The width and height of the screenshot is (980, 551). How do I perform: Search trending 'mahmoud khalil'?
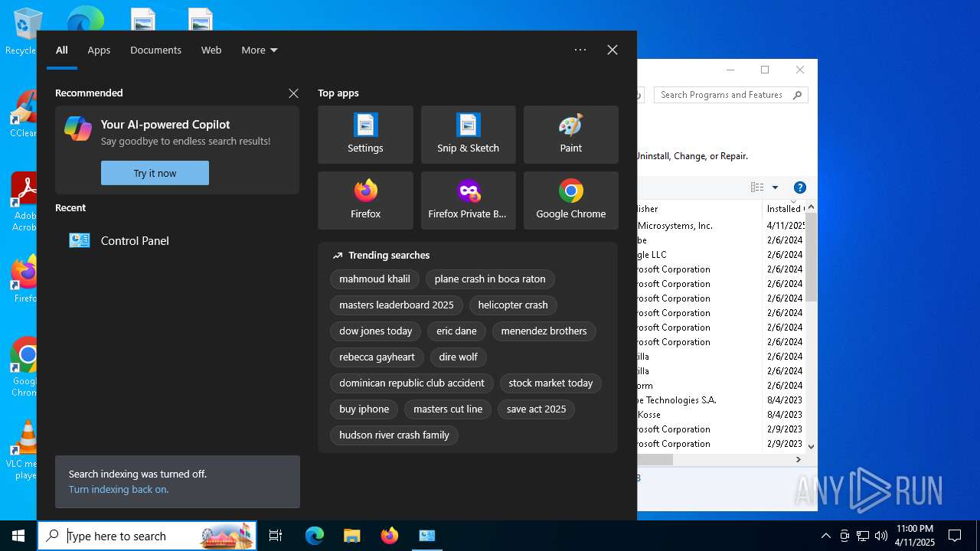tap(374, 279)
